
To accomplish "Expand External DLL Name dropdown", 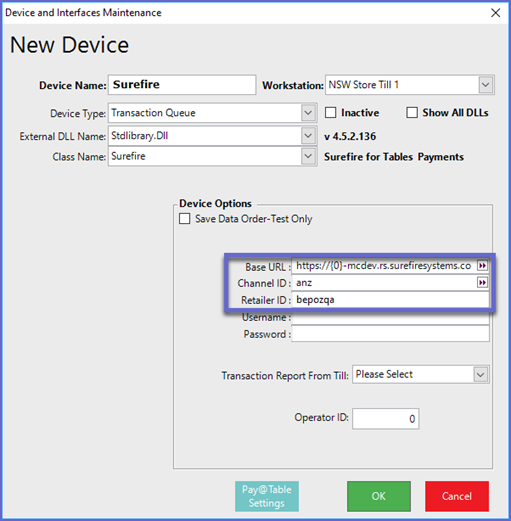I will 308,136.
